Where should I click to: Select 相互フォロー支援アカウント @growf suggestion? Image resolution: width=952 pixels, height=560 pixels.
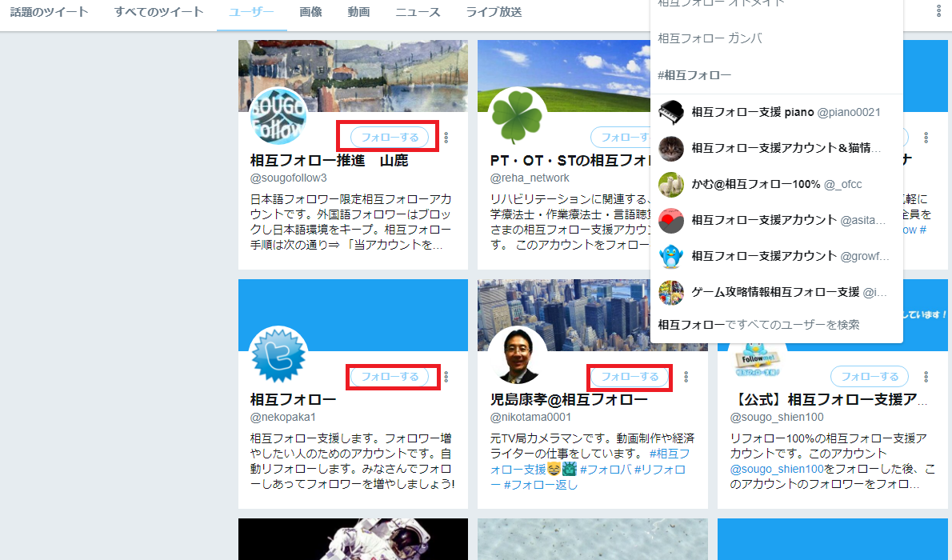click(777, 256)
